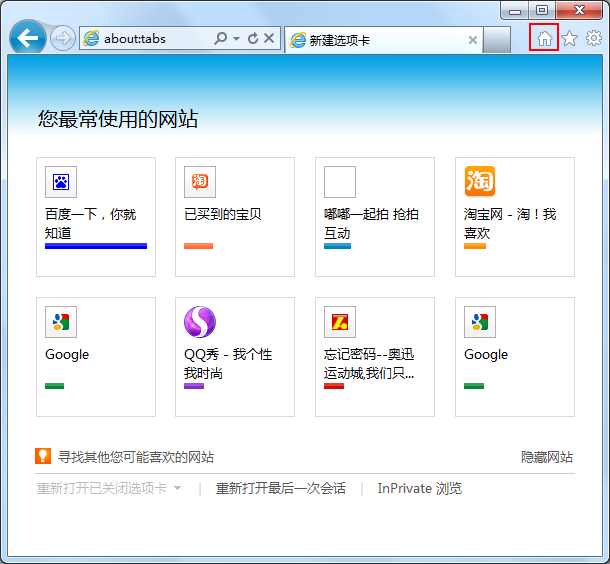Screen dimensions: 610x564
Task: Click the search magnifier in address bar
Action: [x=221, y=38]
